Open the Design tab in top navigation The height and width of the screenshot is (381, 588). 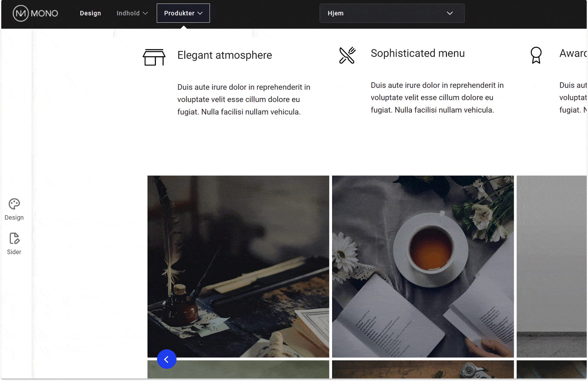point(90,13)
